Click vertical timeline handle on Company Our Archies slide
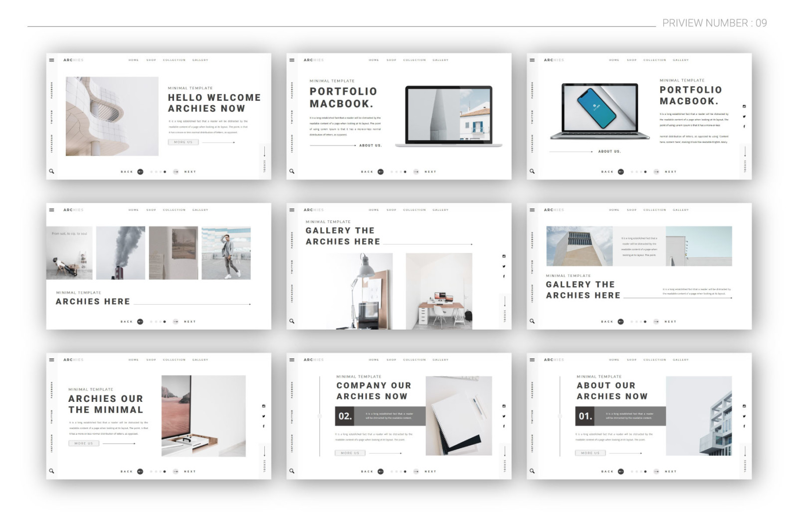Viewport: 798px width, 532px height. coord(320,416)
